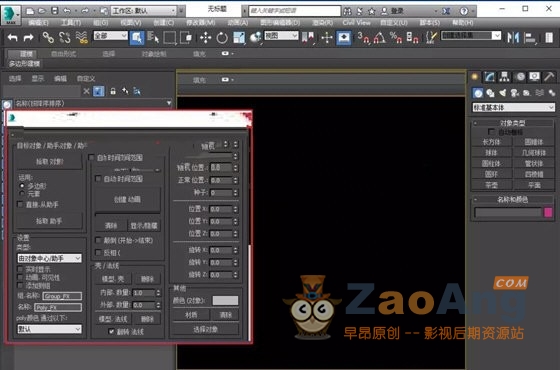Click the Mirror tool icon
This screenshot has height=370, width=560.
(x=513, y=38)
